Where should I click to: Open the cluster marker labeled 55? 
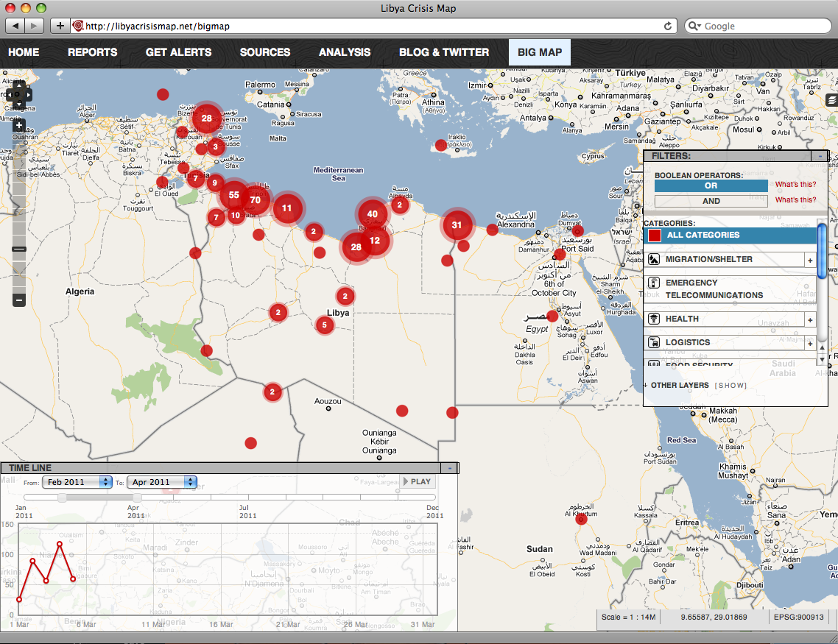point(233,195)
